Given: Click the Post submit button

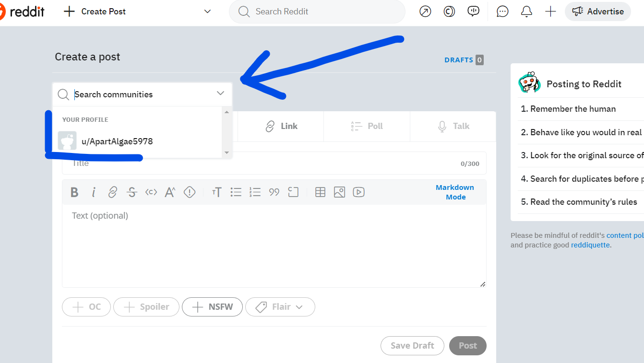Looking at the screenshot, I should (x=468, y=345).
